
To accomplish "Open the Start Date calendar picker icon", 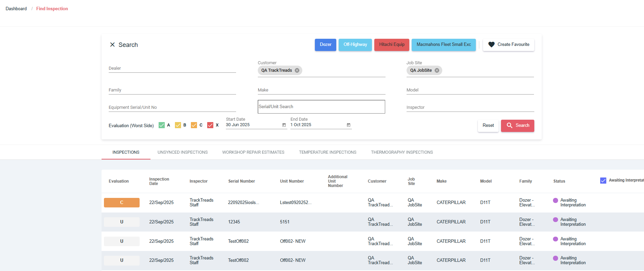I will click(284, 125).
